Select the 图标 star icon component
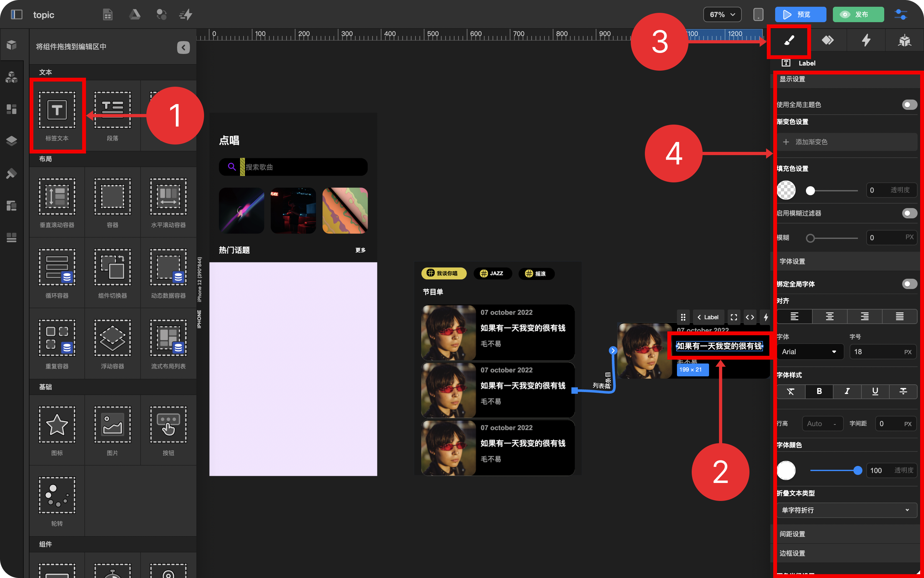The height and width of the screenshot is (578, 924). pos(57,430)
